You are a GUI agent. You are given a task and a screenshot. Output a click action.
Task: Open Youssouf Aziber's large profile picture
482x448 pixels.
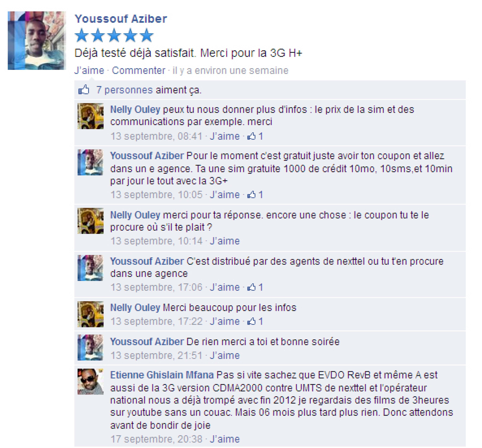click(37, 40)
